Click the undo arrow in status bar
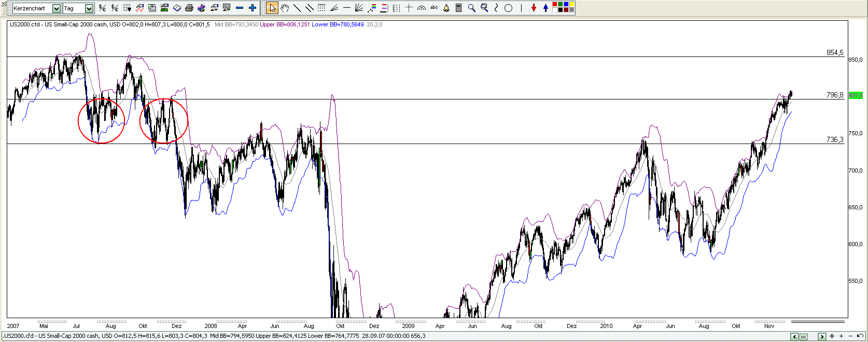 (x=860, y=336)
